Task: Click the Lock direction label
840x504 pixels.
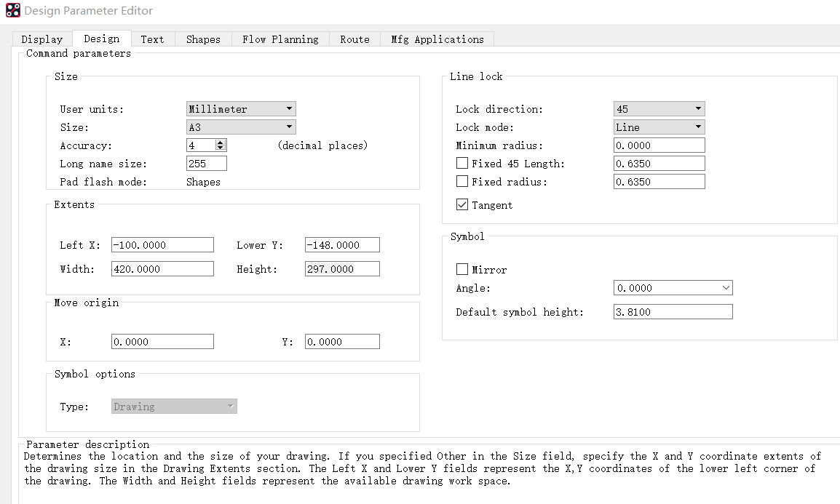Action: pos(499,109)
